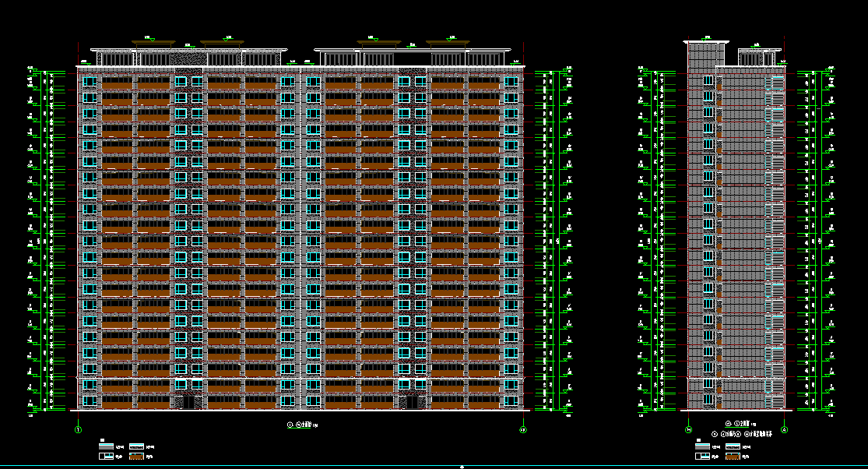Select right ground-floor entrance door on front elevation

click(x=412, y=402)
